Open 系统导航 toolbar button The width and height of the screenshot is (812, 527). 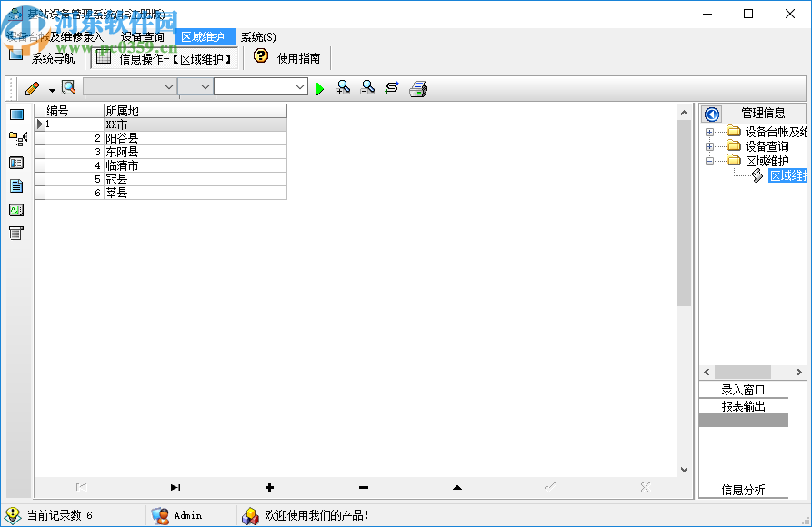tap(42, 57)
